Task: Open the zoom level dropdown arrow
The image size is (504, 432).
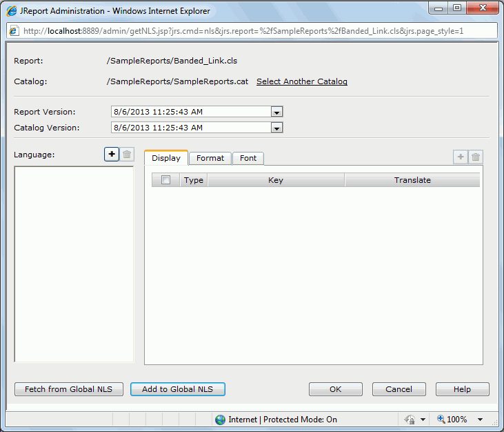Action: [481, 420]
